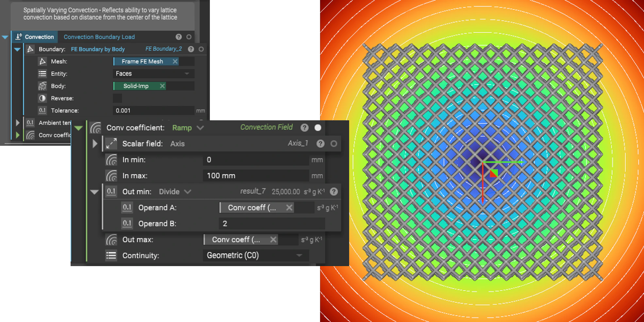Enable the Reverse checkbox
This screenshot has height=322, width=644.
pos(117,98)
